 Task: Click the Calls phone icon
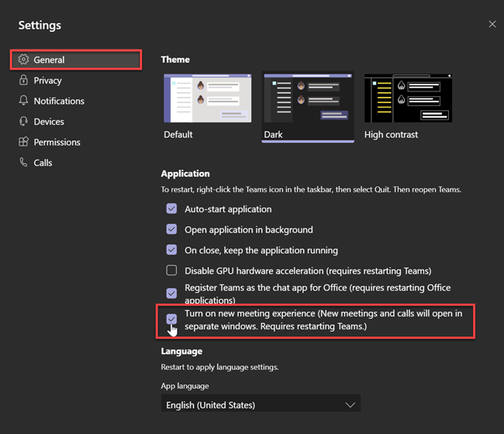coord(23,162)
